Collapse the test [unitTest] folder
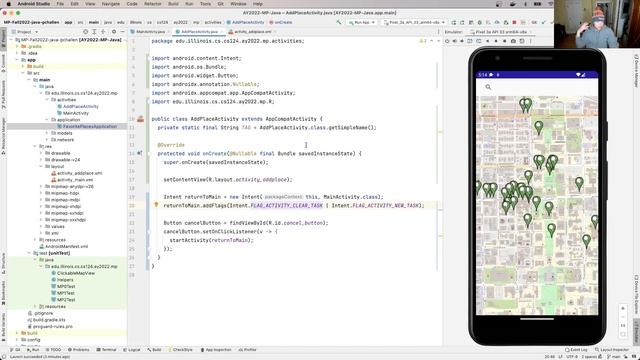This screenshot has width=640, height=360. click(29, 253)
